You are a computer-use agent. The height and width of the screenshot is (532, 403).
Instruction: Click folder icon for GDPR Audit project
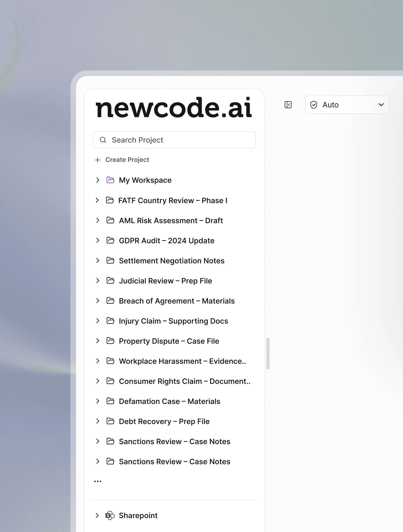click(110, 240)
